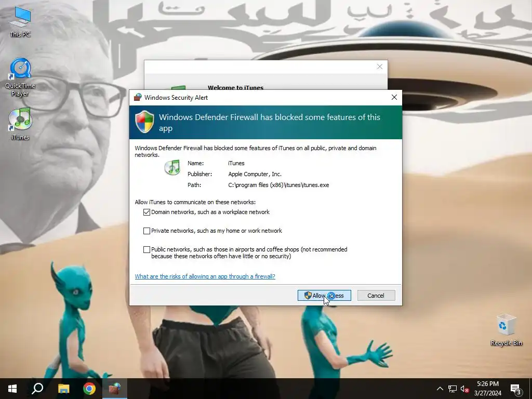
Task: Close Welcome to iTunes window
Action: 380,66
